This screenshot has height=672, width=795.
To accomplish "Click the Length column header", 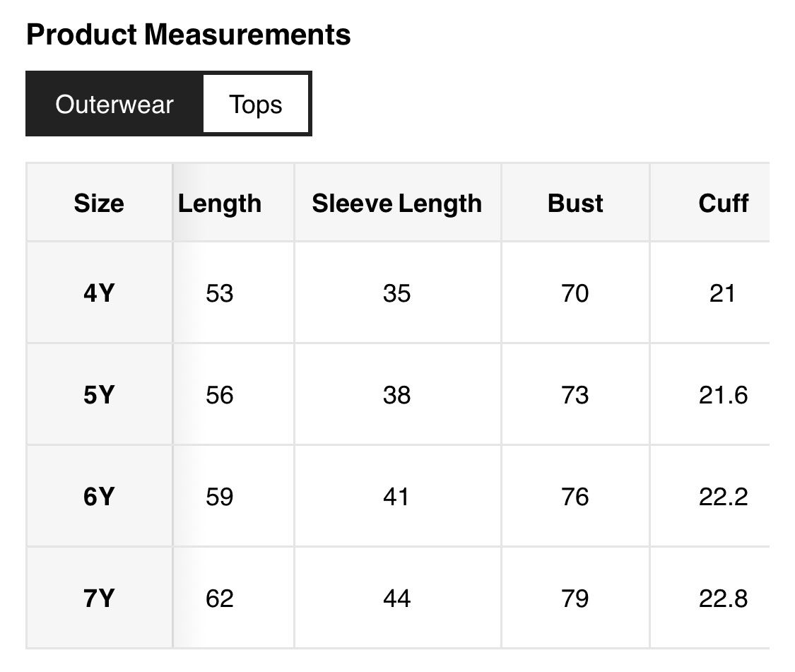I will [x=220, y=204].
